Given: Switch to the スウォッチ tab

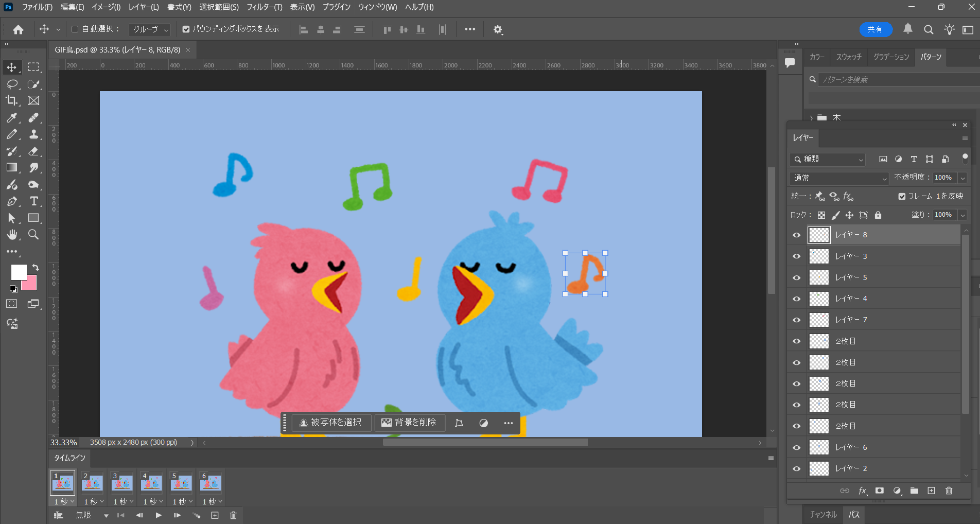Looking at the screenshot, I should 848,57.
